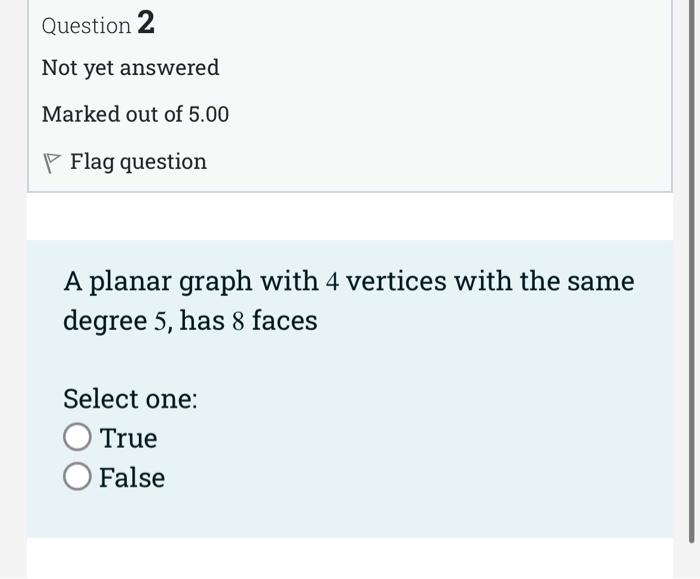This screenshot has width=700, height=579.
Task: Select the True radio button
Action: [x=77, y=439]
